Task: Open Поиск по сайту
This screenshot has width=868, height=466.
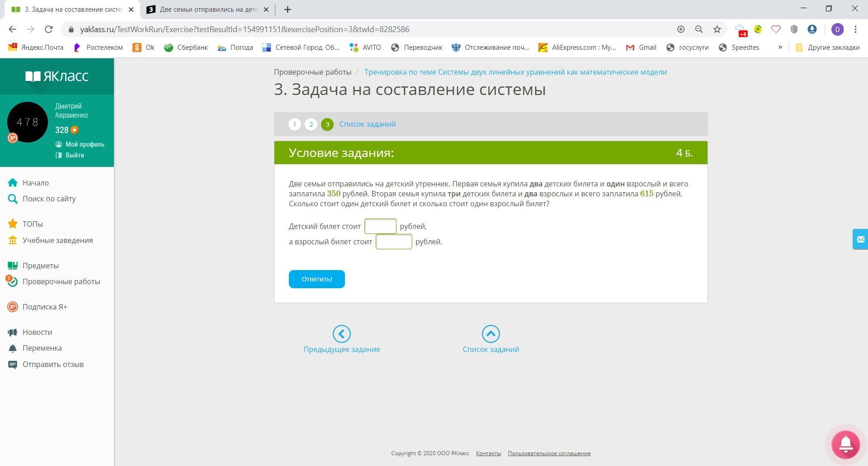Action: click(x=42, y=199)
